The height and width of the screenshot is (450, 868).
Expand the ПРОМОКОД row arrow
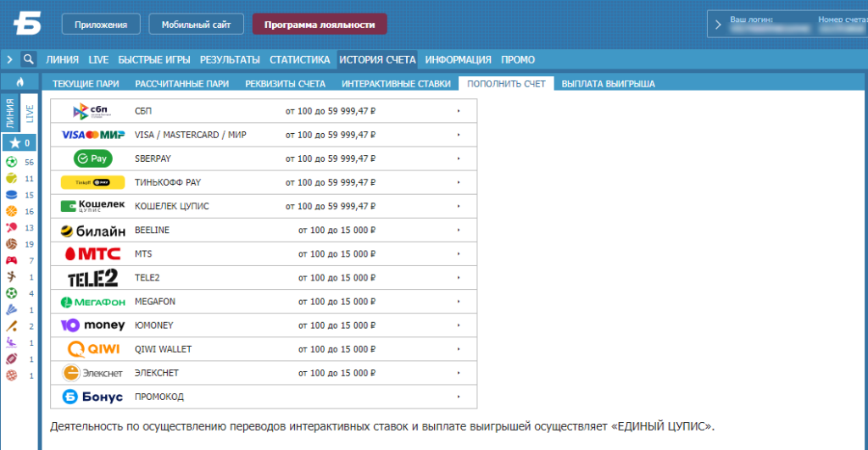[x=459, y=397]
